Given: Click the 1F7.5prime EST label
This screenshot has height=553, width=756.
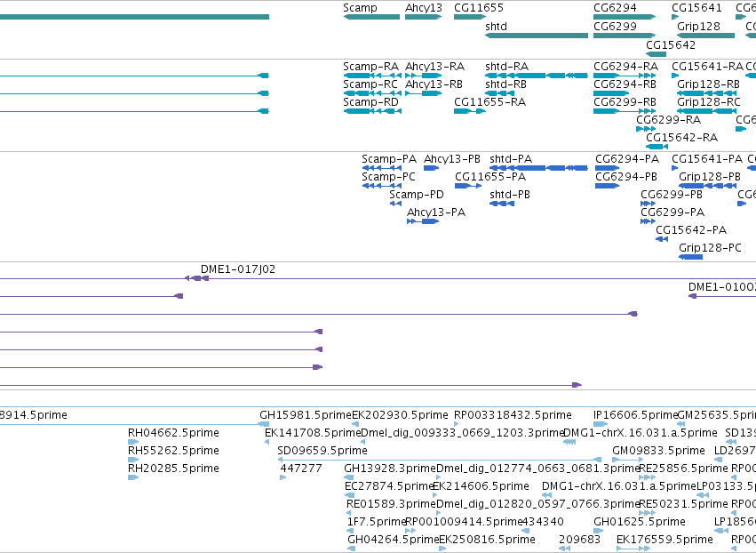Looking at the screenshot, I should pos(376,522).
